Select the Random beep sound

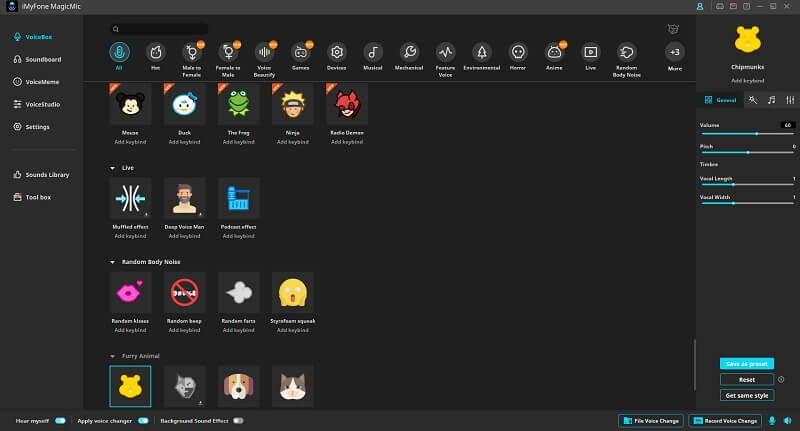(184, 293)
